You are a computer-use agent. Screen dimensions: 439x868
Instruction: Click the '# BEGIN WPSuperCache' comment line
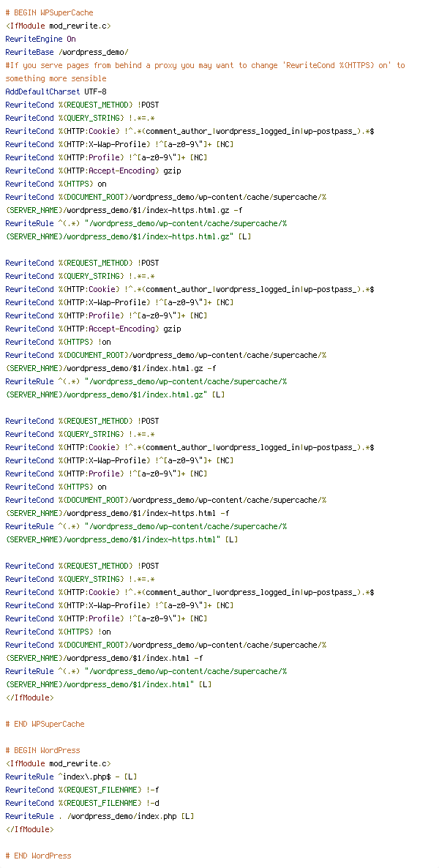click(x=49, y=13)
